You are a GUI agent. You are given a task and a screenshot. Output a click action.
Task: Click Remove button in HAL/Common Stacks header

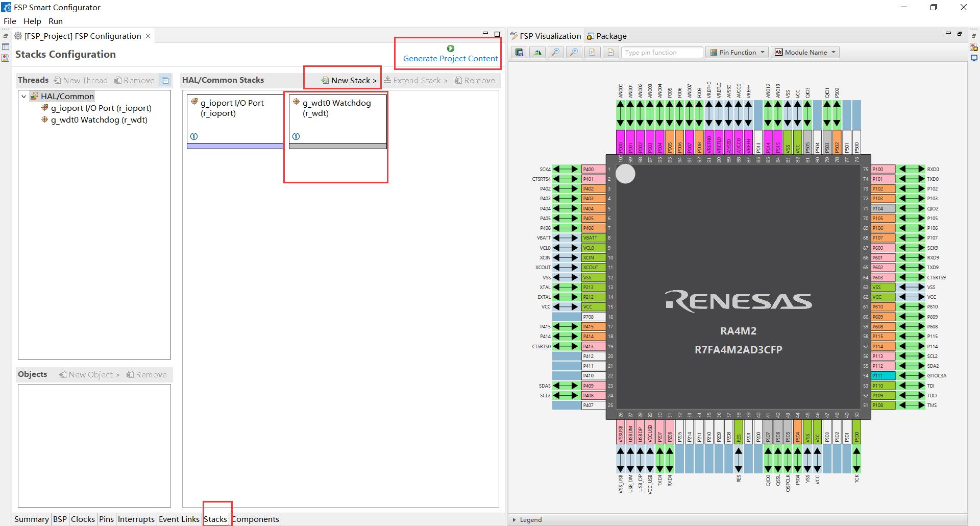(x=475, y=80)
